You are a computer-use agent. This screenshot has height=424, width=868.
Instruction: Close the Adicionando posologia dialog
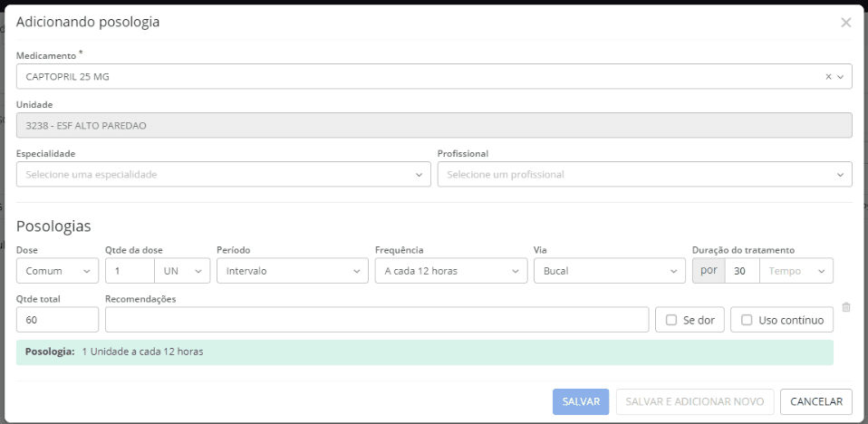(845, 23)
